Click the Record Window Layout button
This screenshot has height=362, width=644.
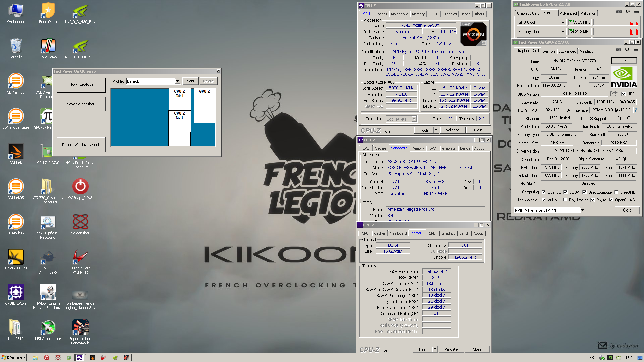(x=81, y=145)
